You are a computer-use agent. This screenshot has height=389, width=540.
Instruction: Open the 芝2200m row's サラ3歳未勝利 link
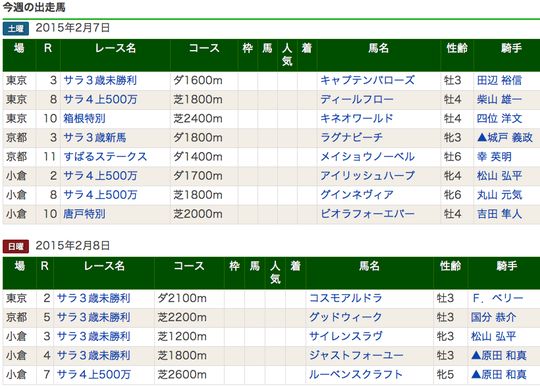[93, 317]
